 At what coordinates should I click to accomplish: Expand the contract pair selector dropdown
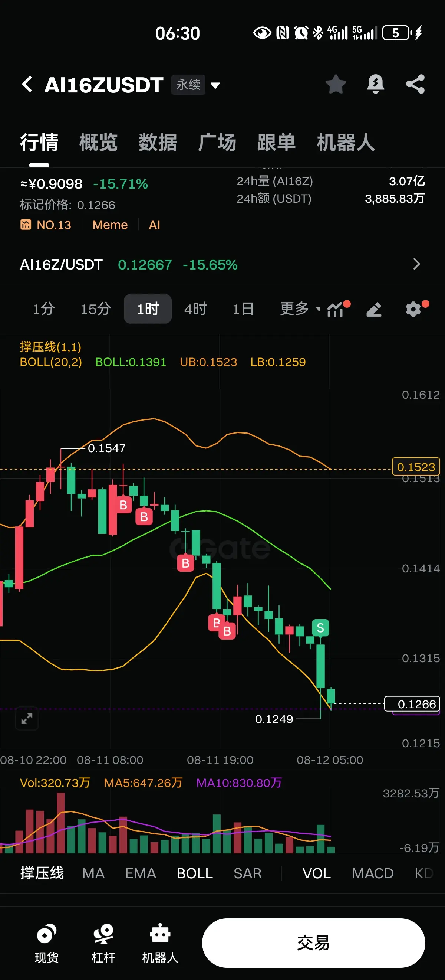215,85
